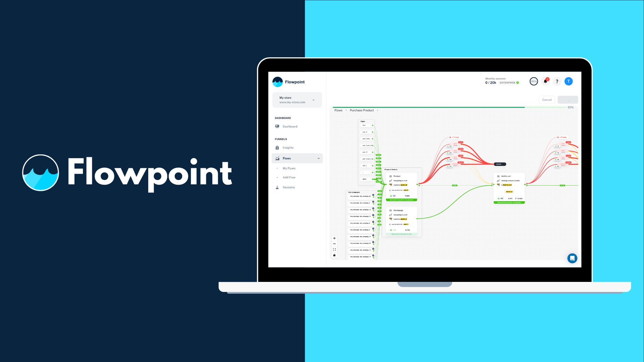The image size is (644, 362).
Task: Select the My Flows tab item
Action: (x=289, y=168)
